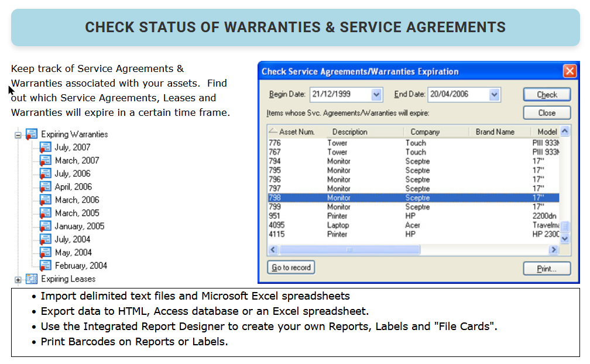This screenshot has height=364, width=590.
Task: Sort by Asset Num. column header
Action: [x=297, y=132]
